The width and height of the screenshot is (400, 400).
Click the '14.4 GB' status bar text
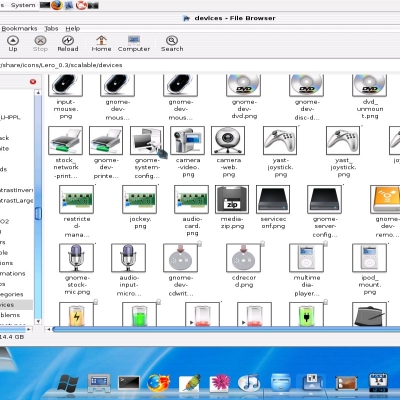(12, 337)
